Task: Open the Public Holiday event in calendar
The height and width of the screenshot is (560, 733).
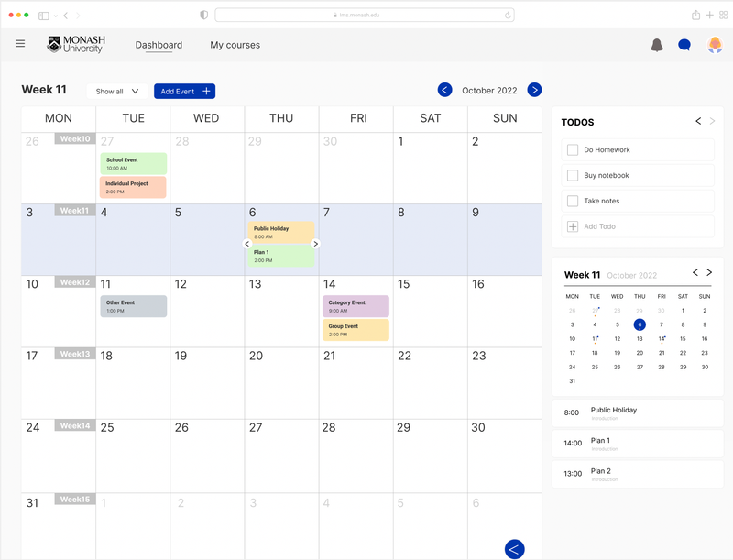Action: (x=281, y=232)
